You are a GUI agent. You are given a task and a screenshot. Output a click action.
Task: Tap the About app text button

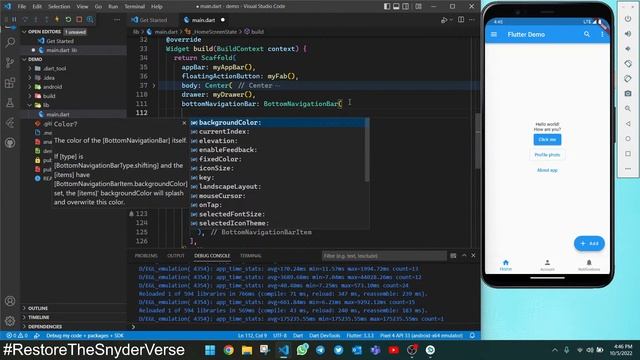coord(547,170)
